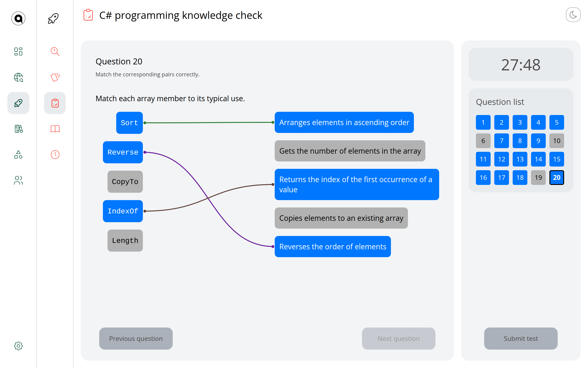Viewport: 588px width, 368px height.
Task: Open the dashboard grid icon
Action: (18, 51)
